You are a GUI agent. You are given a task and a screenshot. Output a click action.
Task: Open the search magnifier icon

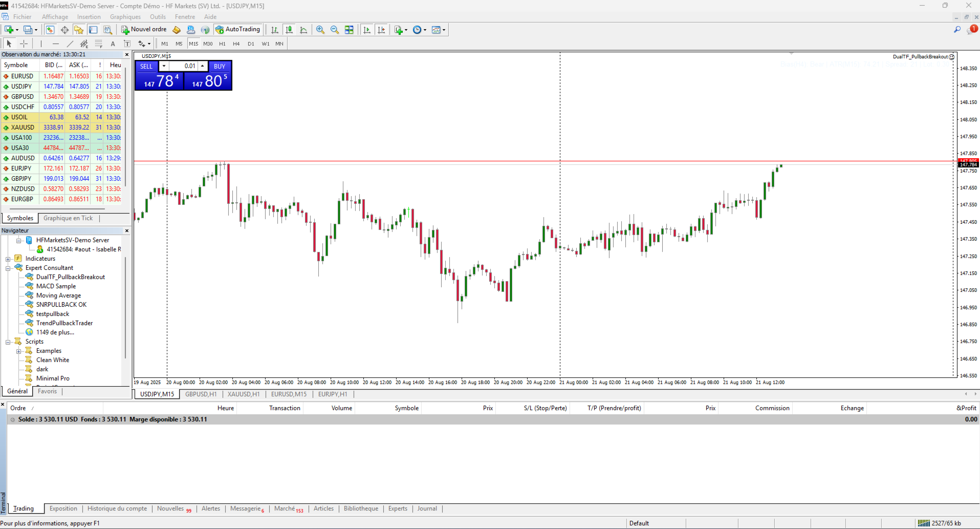click(957, 30)
